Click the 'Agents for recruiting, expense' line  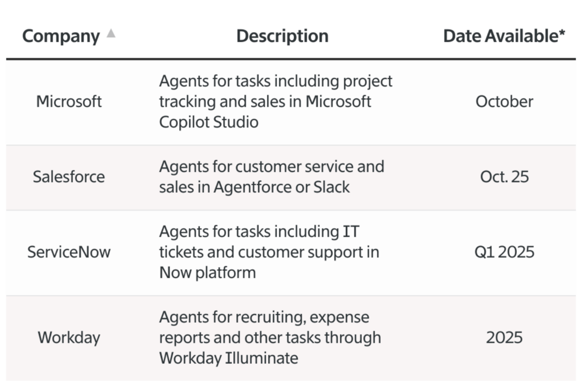pos(264,317)
